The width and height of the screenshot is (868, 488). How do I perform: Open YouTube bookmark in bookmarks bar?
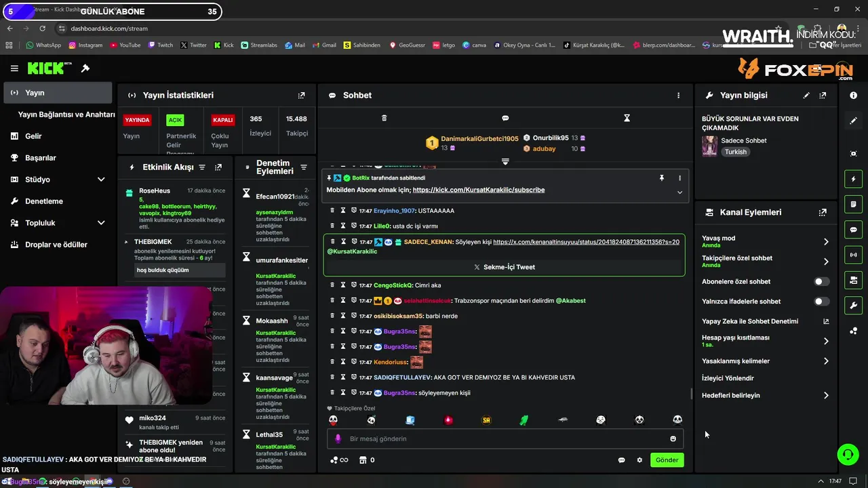[124, 45]
